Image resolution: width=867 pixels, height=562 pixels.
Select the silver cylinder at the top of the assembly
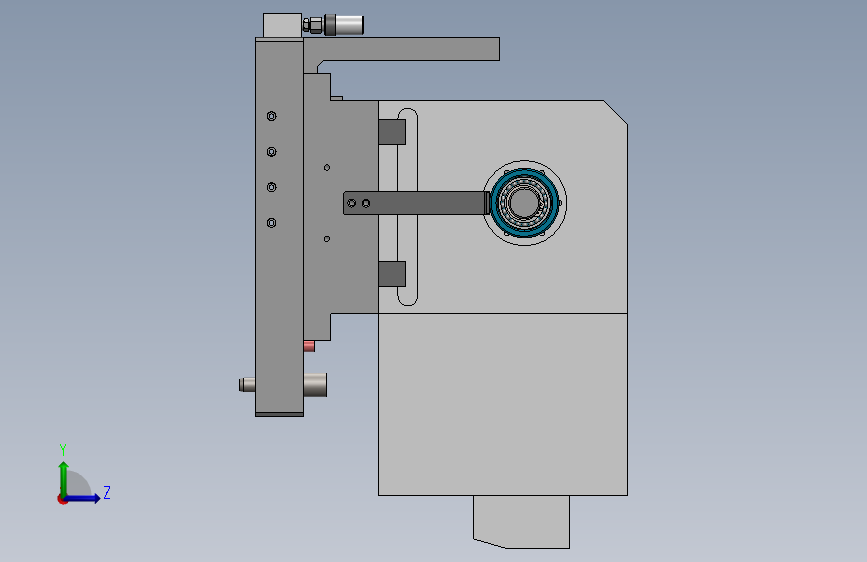[x=349, y=25]
